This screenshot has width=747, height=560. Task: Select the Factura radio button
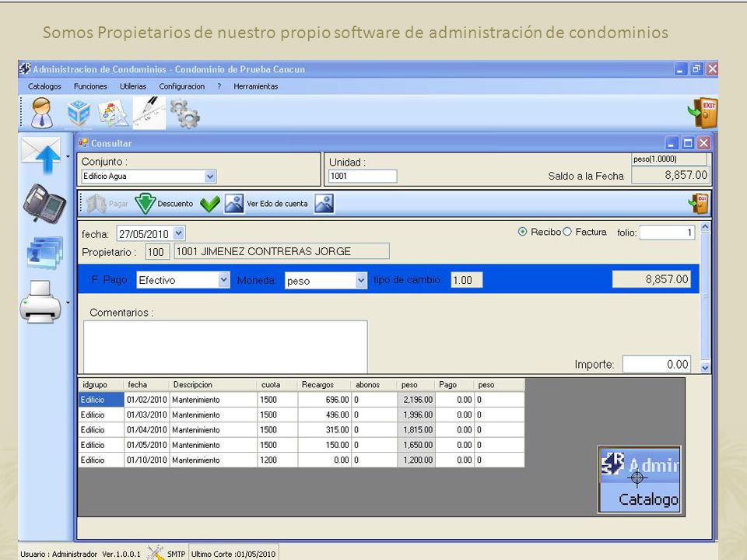pos(567,232)
